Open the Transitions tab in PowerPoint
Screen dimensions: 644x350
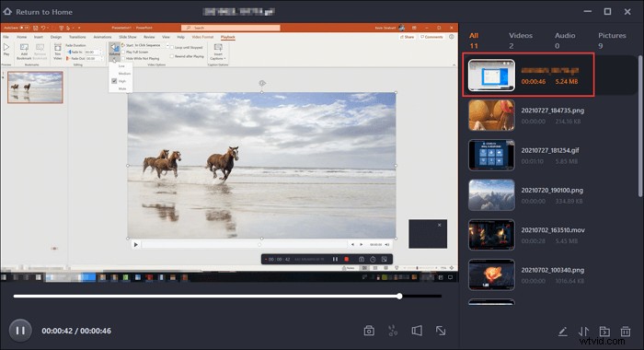pyautogui.click(x=77, y=37)
